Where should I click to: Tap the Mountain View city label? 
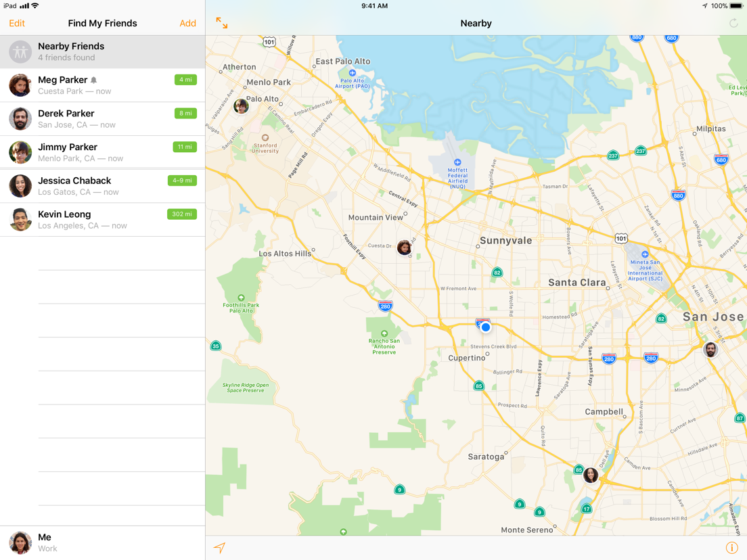pos(376,218)
